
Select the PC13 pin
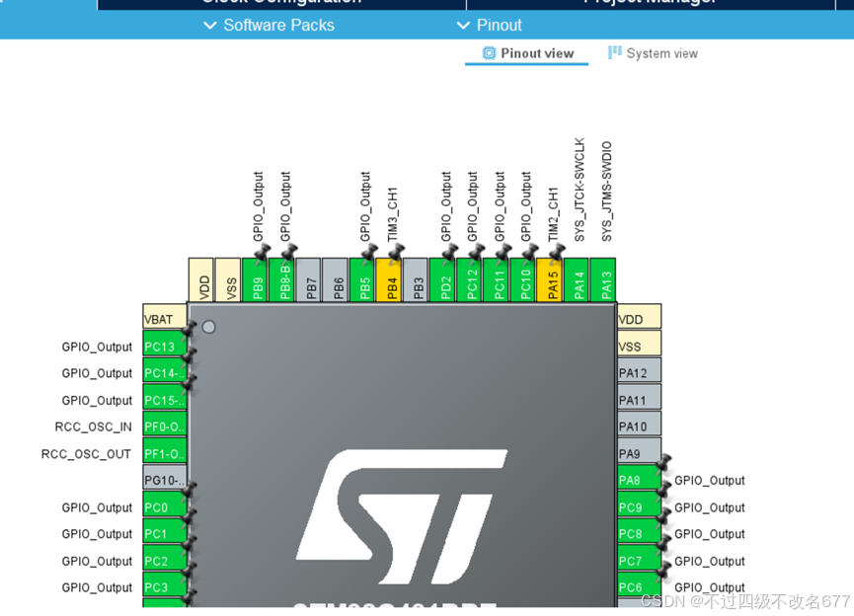[165, 344]
